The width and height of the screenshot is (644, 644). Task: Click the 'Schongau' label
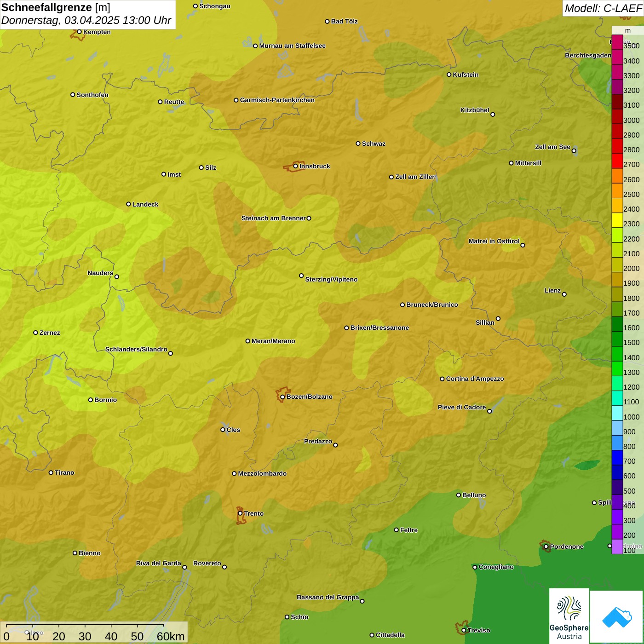pyautogui.click(x=215, y=6)
